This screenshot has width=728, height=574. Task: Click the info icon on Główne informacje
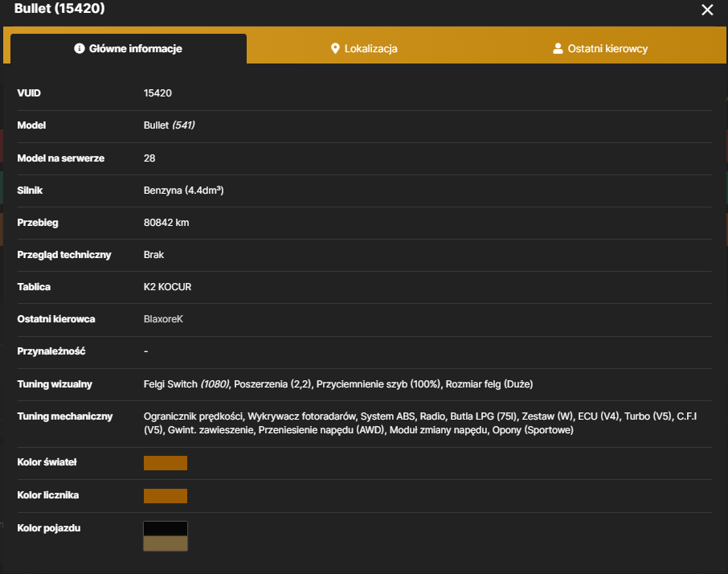(x=80, y=48)
